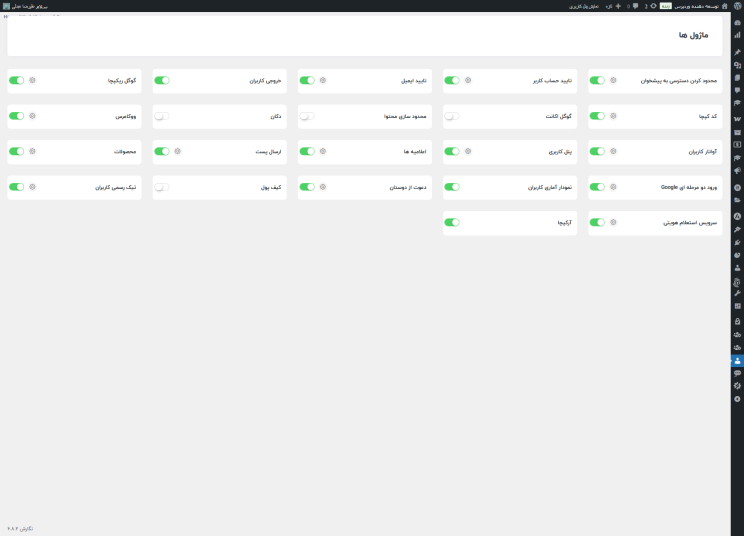
Task: Turn off ارسال پست toggle
Action: pos(162,151)
